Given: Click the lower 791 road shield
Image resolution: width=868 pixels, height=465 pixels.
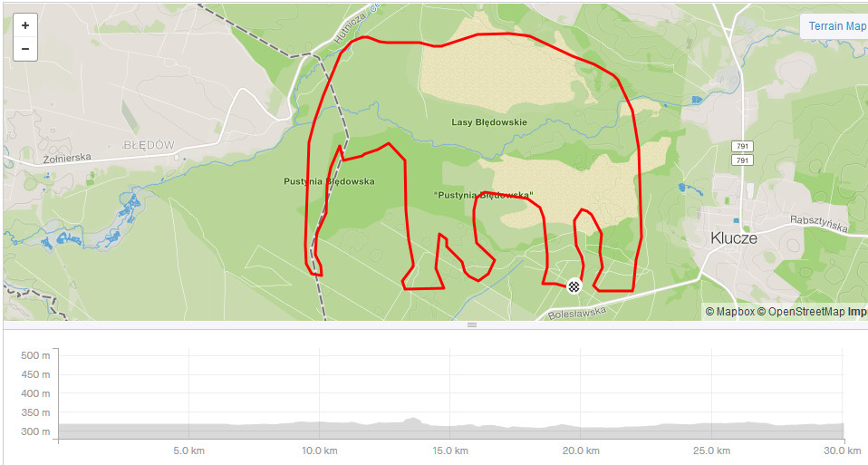Looking at the screenshot, I should (x=742, y=160).
